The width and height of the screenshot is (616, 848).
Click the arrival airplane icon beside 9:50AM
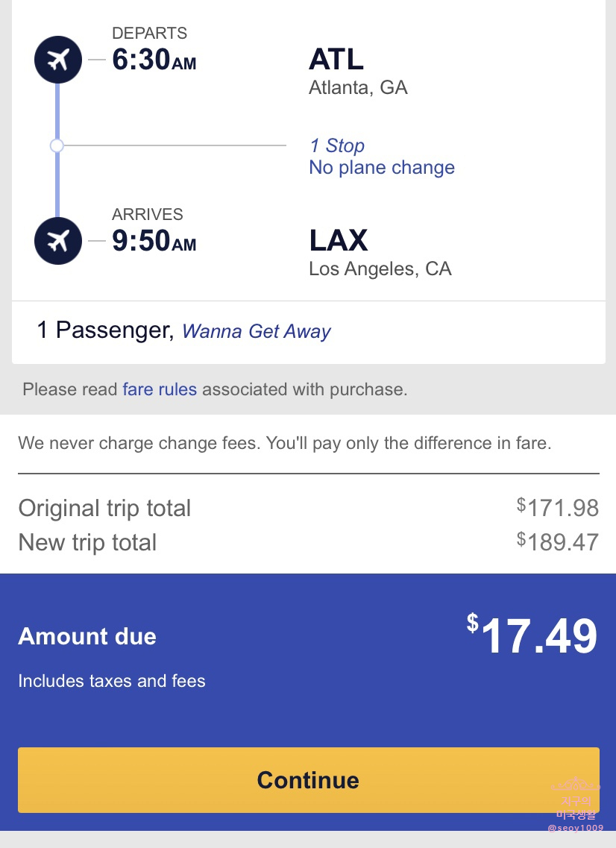[58, 241]
